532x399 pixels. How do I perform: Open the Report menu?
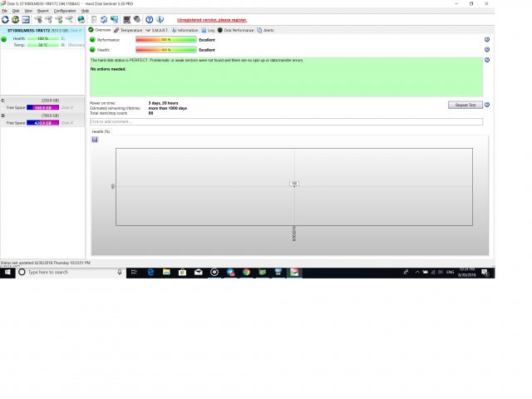pyautogui.click(x=42, y=10)
